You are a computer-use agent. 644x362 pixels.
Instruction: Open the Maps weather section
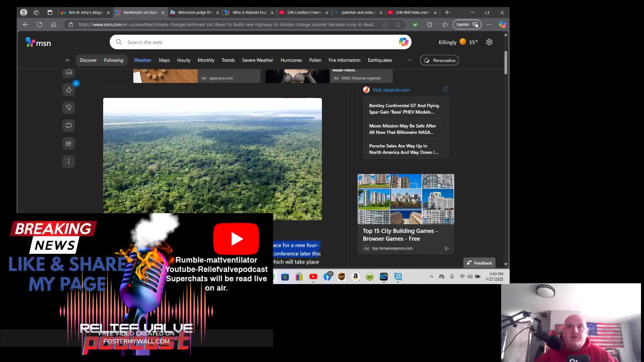pos(164,60)
